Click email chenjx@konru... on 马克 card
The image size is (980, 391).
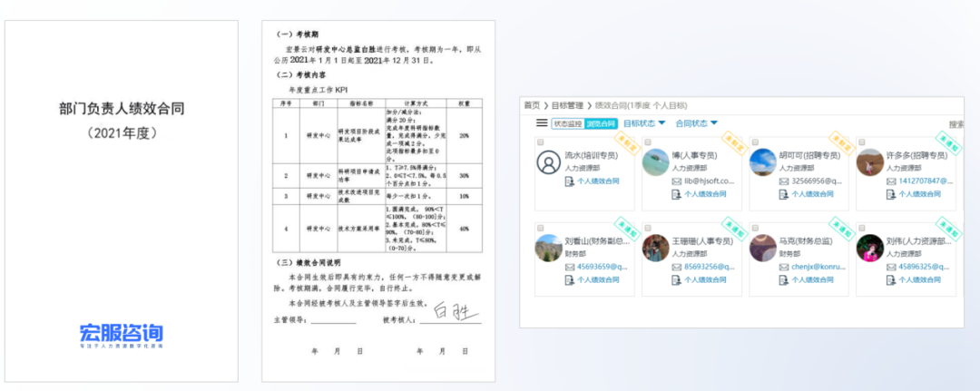point(818,267)
